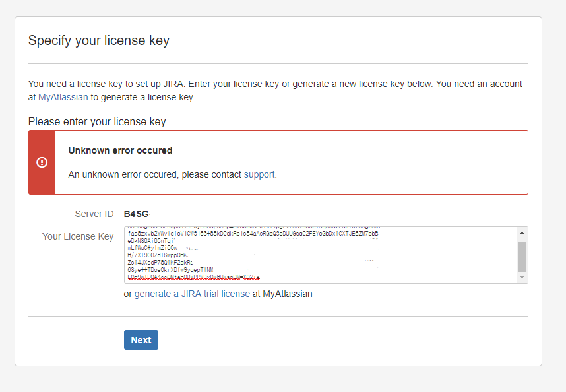Click the Please enter your license key subheading
The height and width of the screenshot is (392, 566).
coord(97,121)
